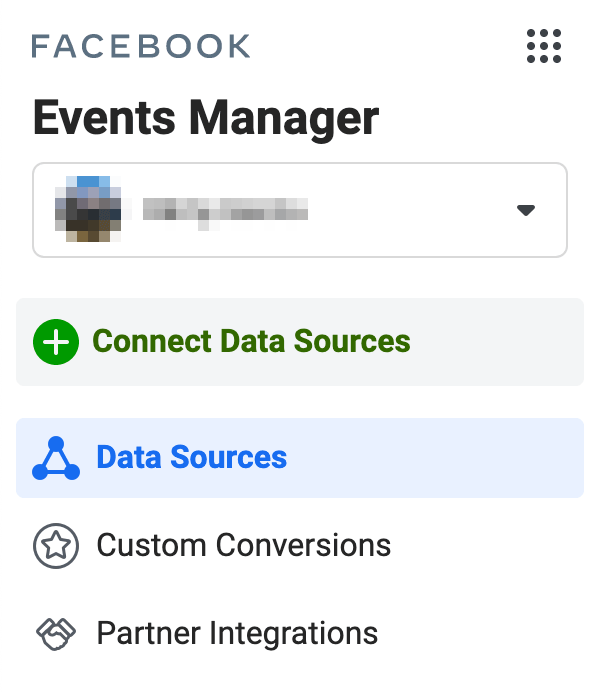Click the Connect Data Sources button
The image size is (596, 692).
pos(300,342)
